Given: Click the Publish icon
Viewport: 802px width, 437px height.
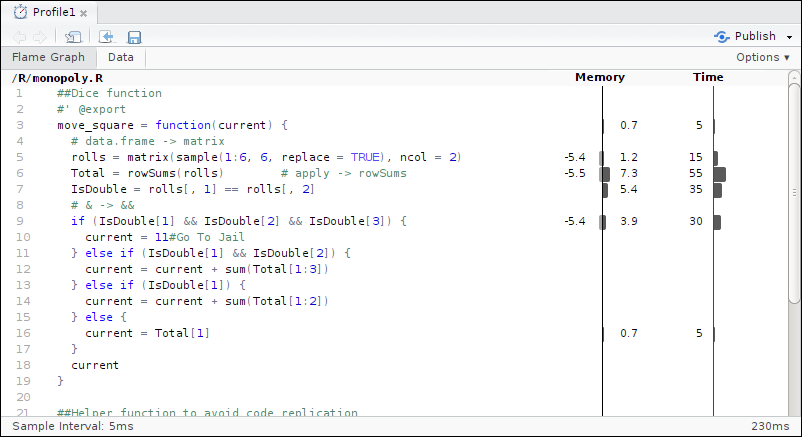Looking at the screenshot, I should (x=721, y=37).
